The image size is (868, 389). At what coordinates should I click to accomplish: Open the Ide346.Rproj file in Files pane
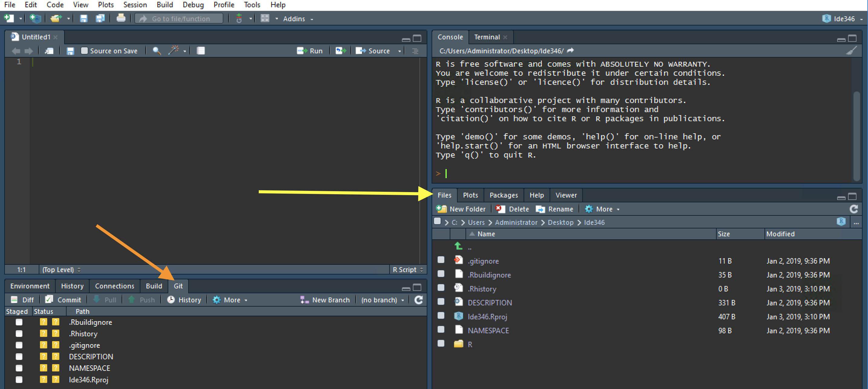click(487, 317)
